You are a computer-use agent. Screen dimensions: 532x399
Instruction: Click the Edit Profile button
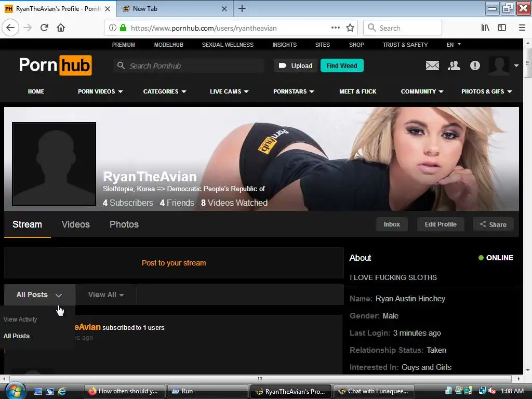(x=441, y=224)
